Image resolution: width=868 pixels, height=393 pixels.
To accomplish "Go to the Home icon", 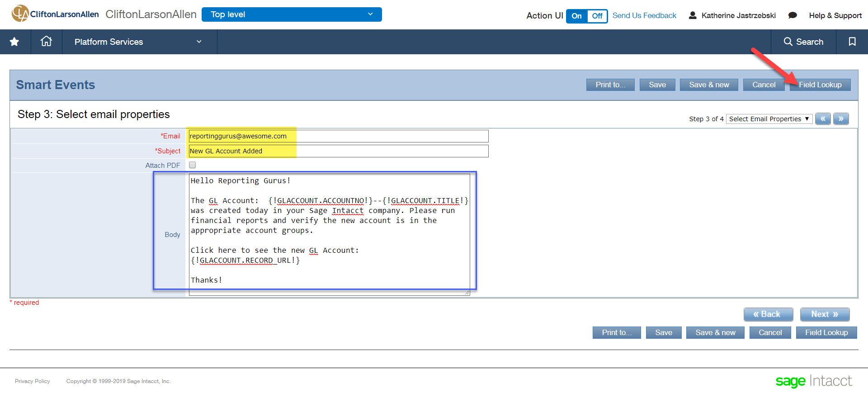I will [46, 42].
